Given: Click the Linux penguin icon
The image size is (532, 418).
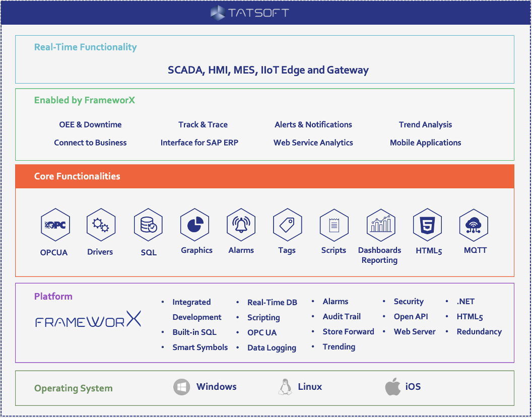Looking at the screenshot, I should coord(285,387).
